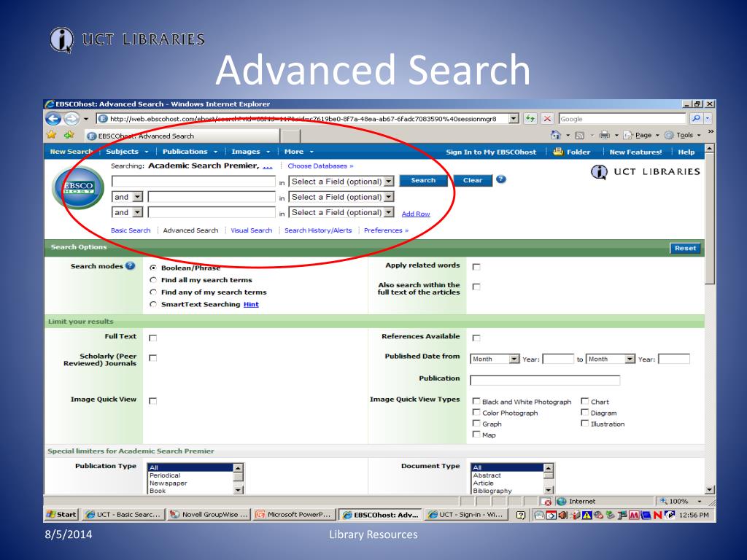747x560 pixels.
Task: Enable Apply related words checkbox
Action: (476, 267)
